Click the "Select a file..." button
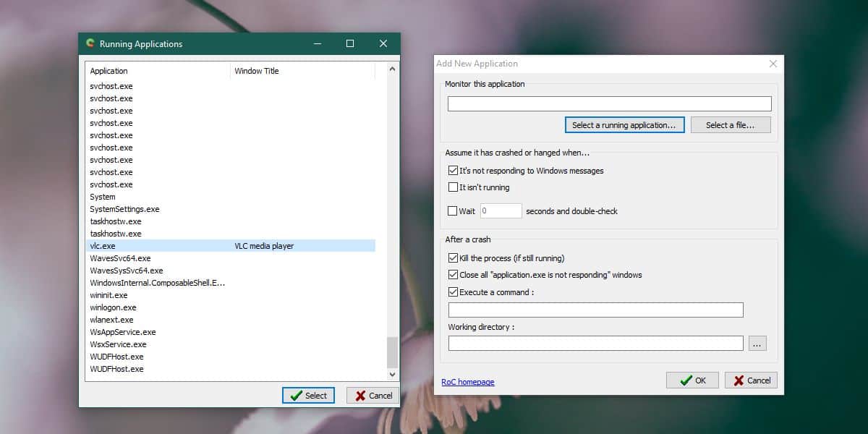Screen dimensions: 868x434 [731, 125]
